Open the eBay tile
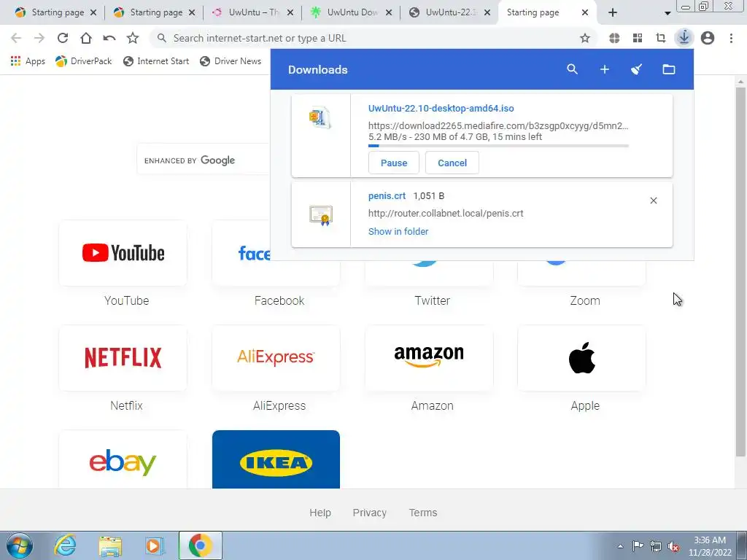The width and height of the screenshot is (747, 560). pyautogui.click(x=123, y=459)
